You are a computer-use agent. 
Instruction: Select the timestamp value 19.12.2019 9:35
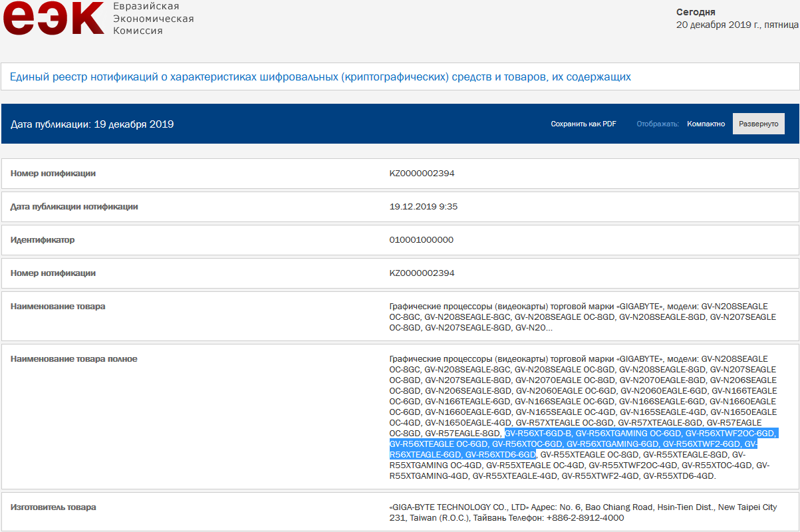424,207
